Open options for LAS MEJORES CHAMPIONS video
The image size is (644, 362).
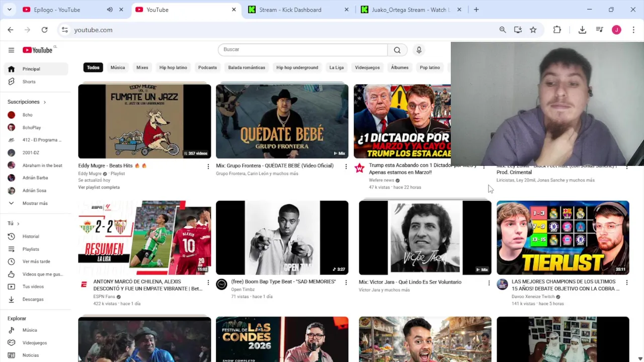pyautogui.click(x=626, y=283)
